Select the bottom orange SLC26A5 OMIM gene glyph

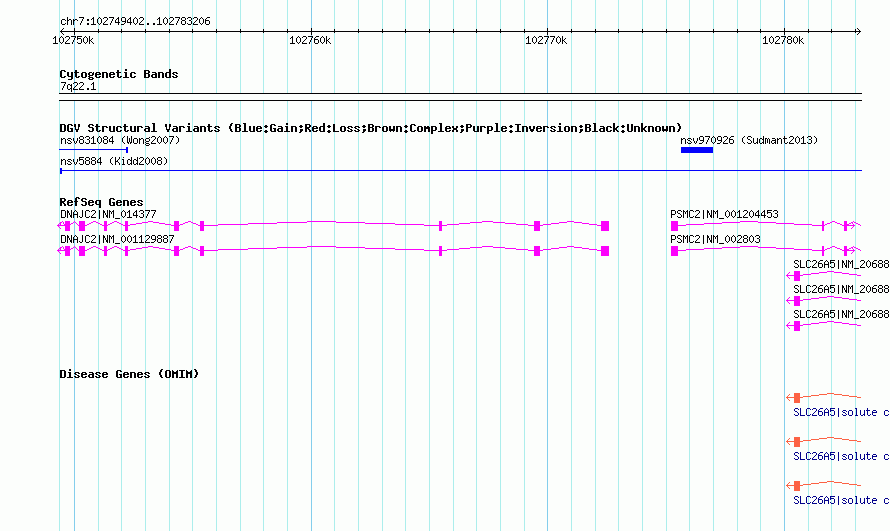pyautogui.click(x=797, y=486)
